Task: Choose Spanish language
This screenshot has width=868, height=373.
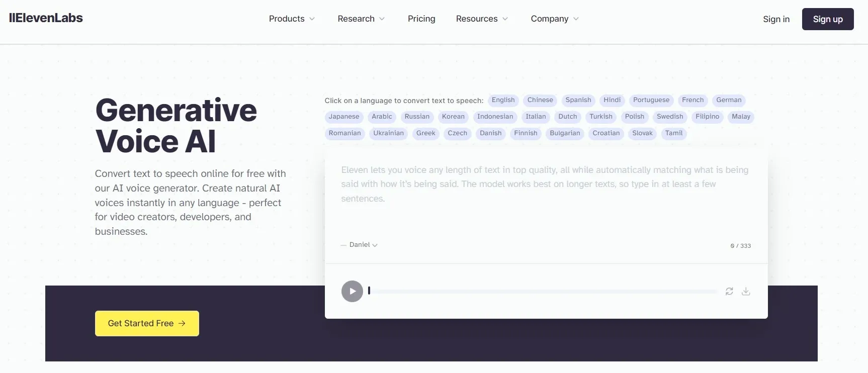Action: click(578, 100)
